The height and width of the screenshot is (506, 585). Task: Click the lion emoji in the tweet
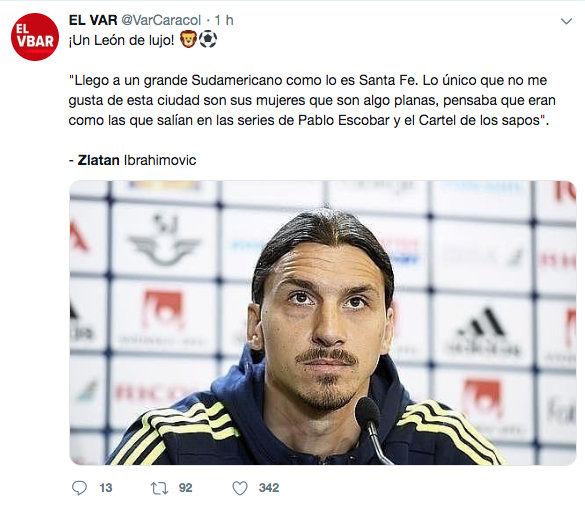click(188, 40)
